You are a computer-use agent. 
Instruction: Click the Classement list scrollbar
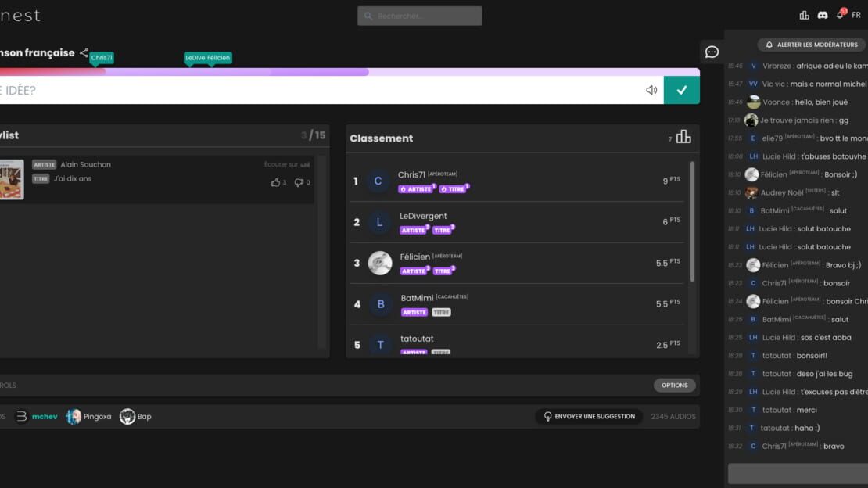point(692,221)
